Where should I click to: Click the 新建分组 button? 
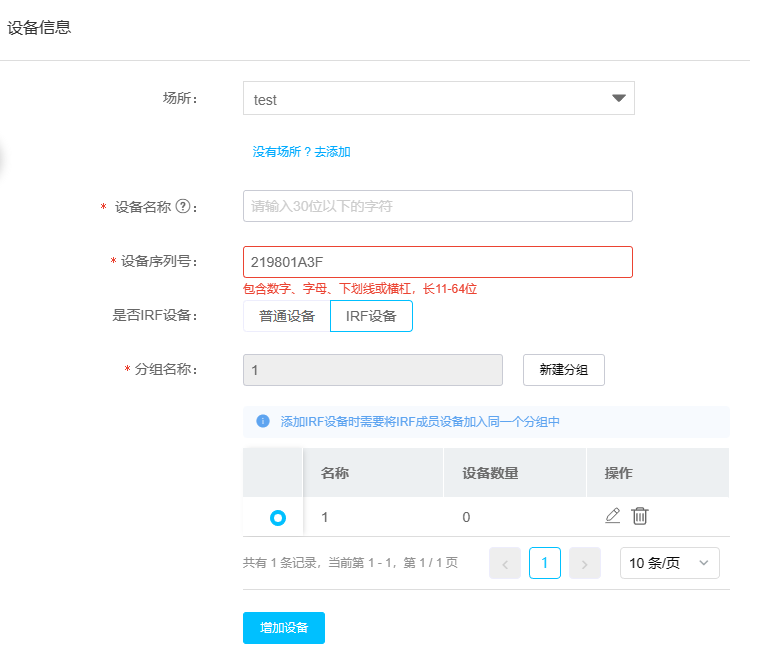click(563, 370)
